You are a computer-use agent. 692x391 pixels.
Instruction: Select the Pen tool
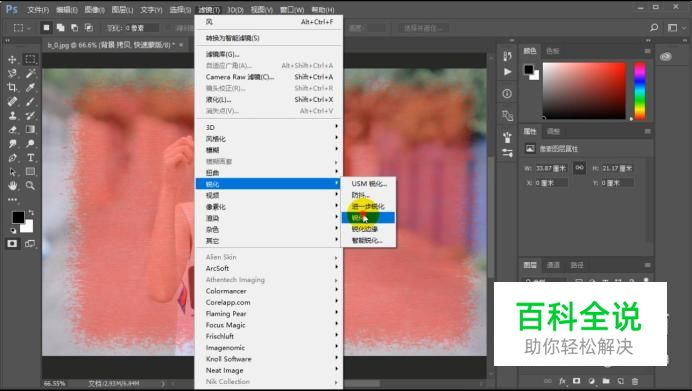12,158
